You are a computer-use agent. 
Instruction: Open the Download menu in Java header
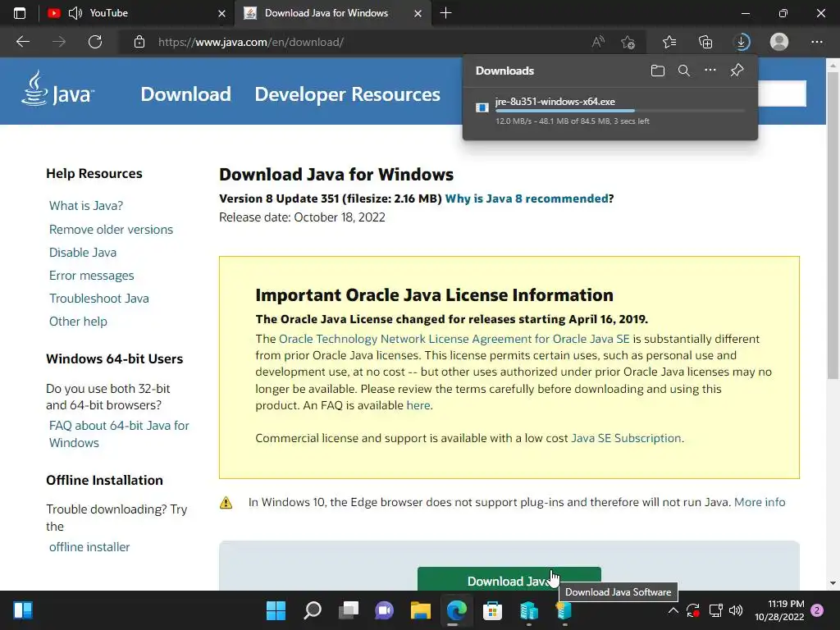pos(185,94)
